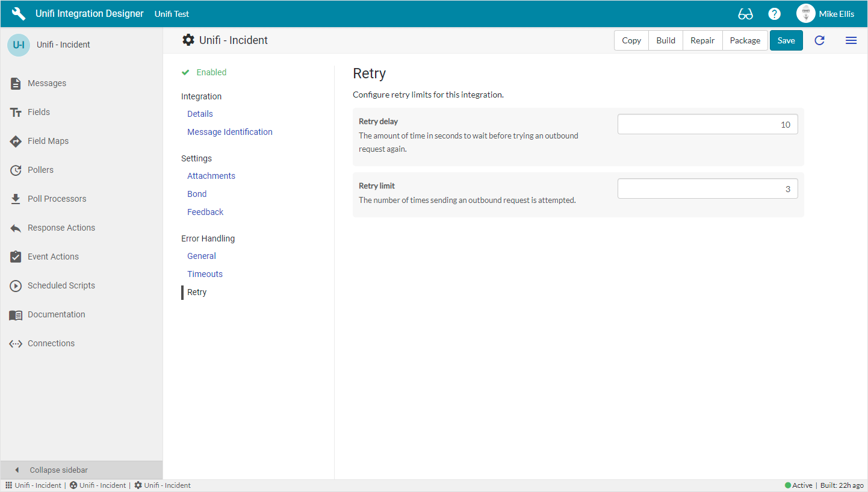Open the hamburger menu icon
This screenshot has width=868, height=492.
(x=851, y=40)
